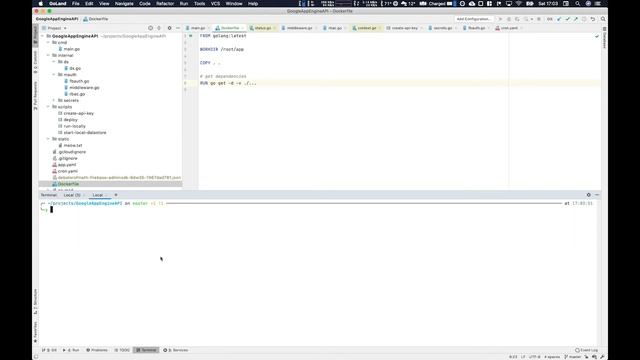The image size is (640, 360).
Task: Click the expand/collapse all icon in Project panel
Action: pyautogui.click(x=159, y=28)
